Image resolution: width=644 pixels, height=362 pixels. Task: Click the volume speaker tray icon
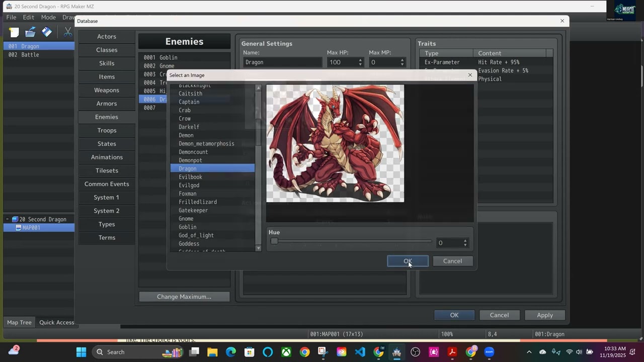coord(579,352)
